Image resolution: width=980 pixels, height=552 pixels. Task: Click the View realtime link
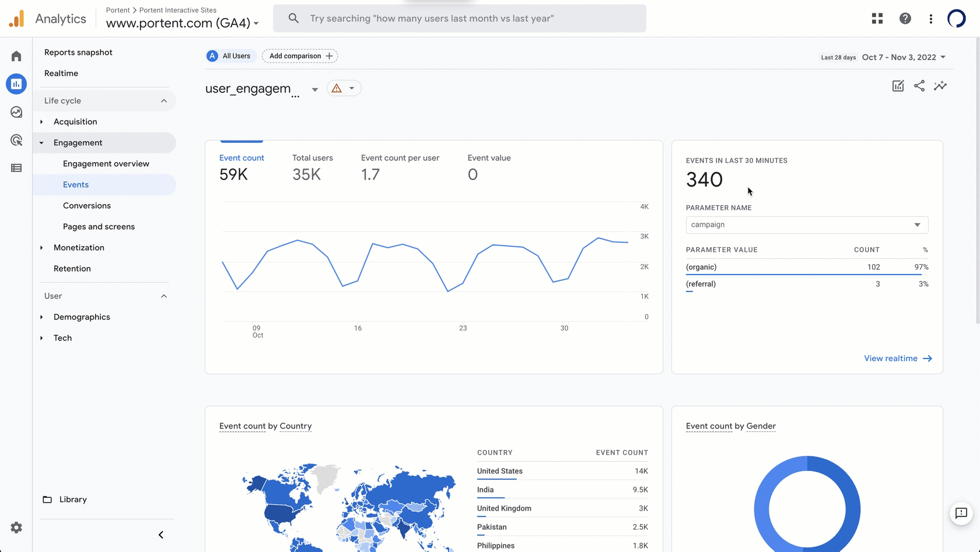(x=897, y=358)
